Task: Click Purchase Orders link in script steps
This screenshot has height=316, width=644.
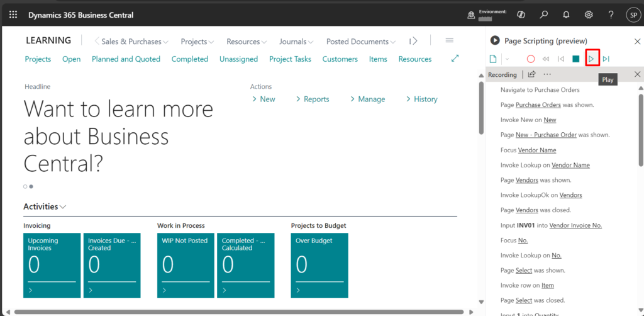Action: point(538,104)
